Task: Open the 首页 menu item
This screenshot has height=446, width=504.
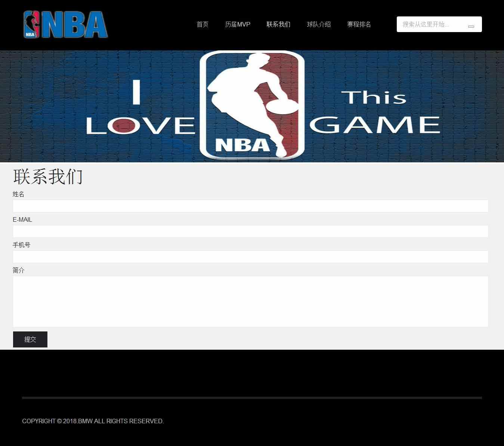Action: tap(202, 24)
